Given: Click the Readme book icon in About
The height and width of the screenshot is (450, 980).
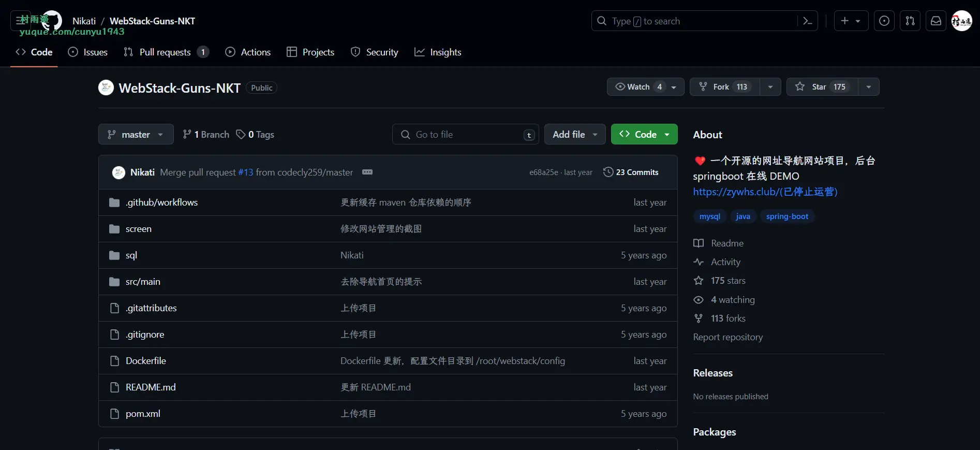Looking at the screenshot, I should [699, 243].
